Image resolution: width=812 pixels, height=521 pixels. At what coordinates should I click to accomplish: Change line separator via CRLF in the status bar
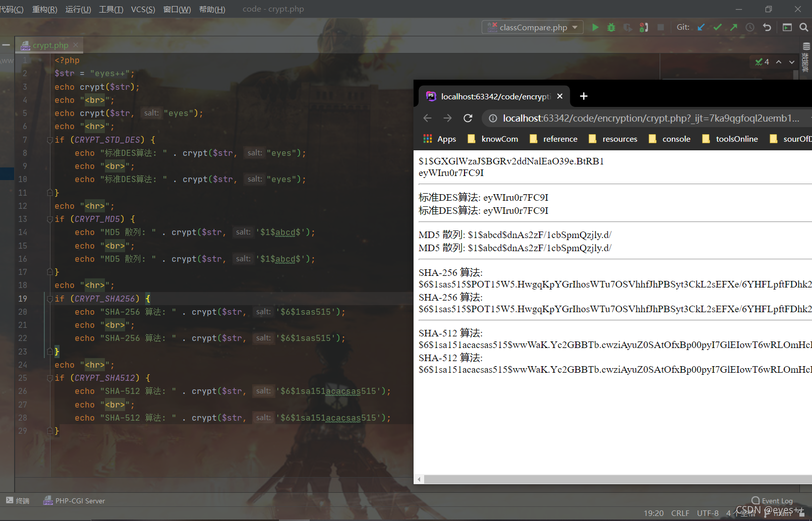point(680,513)
